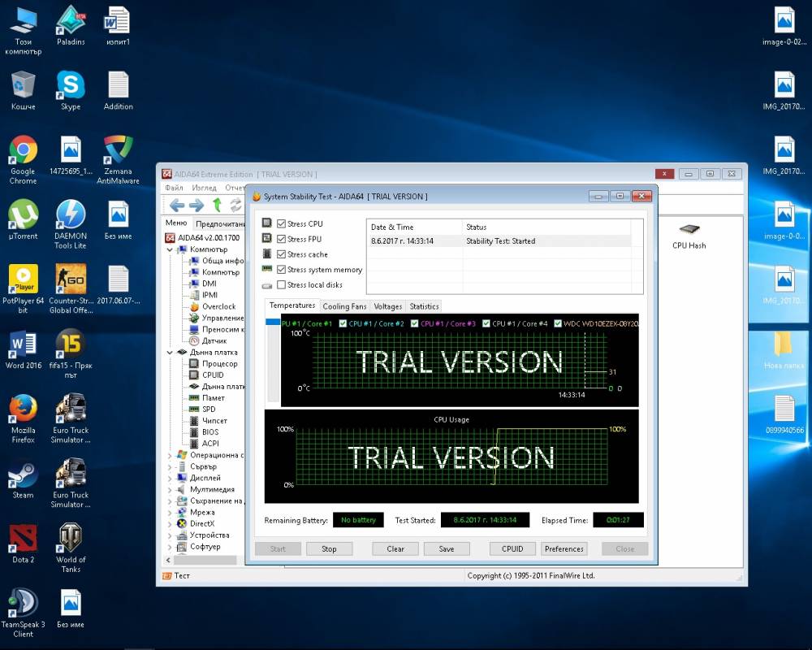Open the Нова папка folder icon

pyautogui.click(x=784, y=349)
